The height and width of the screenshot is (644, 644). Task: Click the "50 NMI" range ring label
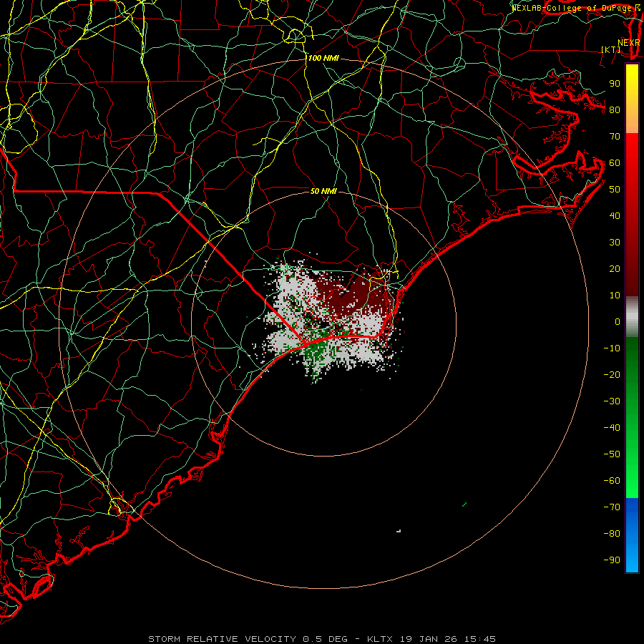(323, 191)
